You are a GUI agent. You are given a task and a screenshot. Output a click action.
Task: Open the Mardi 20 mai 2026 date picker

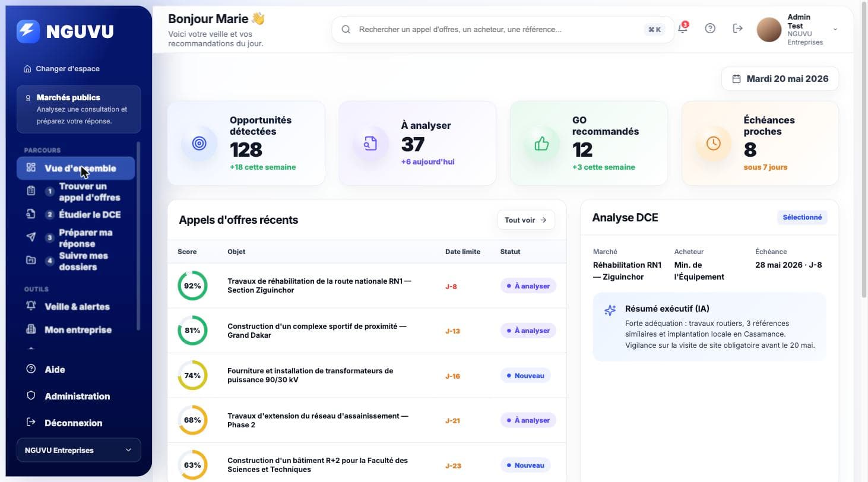780,79
